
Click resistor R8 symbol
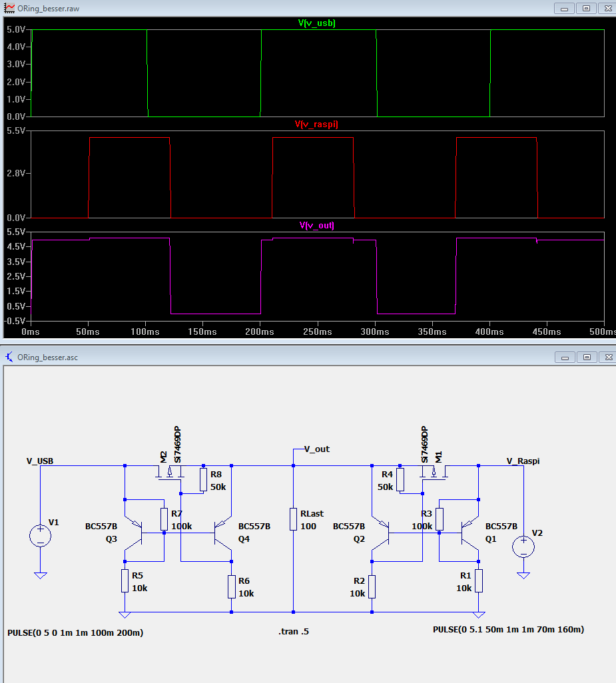(x=203, y=479)
